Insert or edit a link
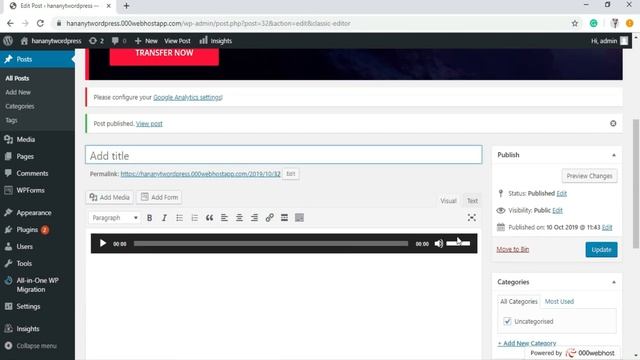Viewport: 640px width, 360px height. click(x=269, y=218)
